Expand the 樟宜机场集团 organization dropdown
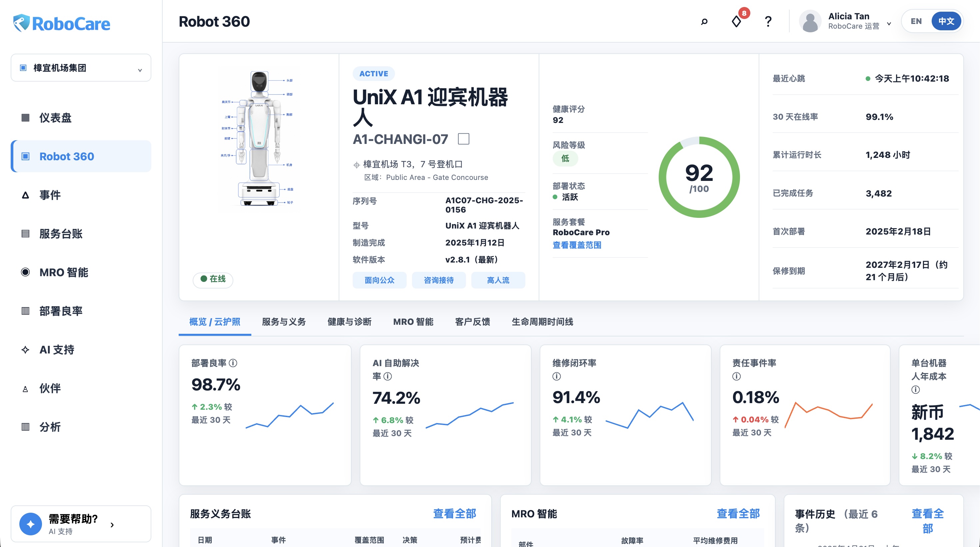 pos(140,70)
